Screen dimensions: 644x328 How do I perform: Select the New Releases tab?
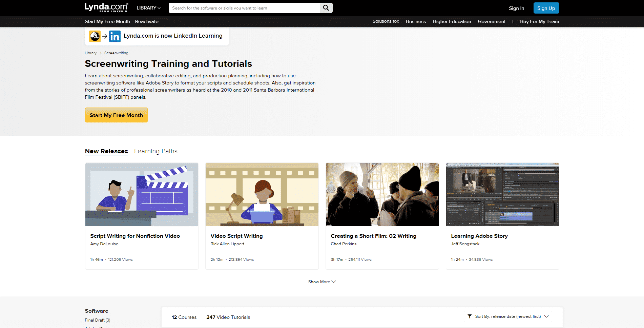[x=106, y=151]
